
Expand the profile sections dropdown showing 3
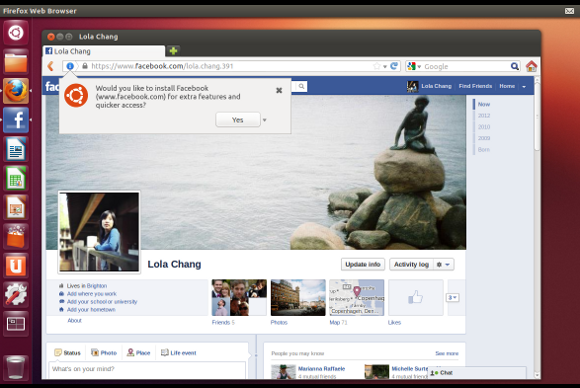[x=453, y=297]
